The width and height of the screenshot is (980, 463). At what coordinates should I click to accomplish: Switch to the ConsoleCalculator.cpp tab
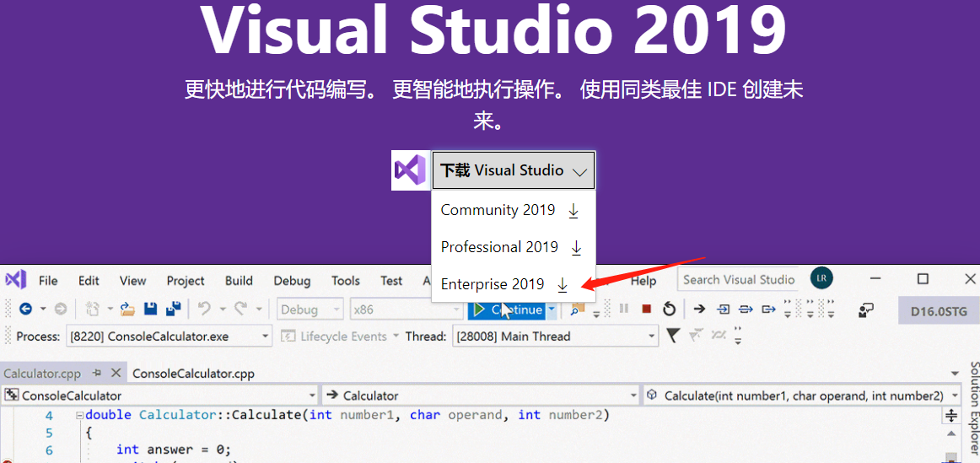[194, 374]
